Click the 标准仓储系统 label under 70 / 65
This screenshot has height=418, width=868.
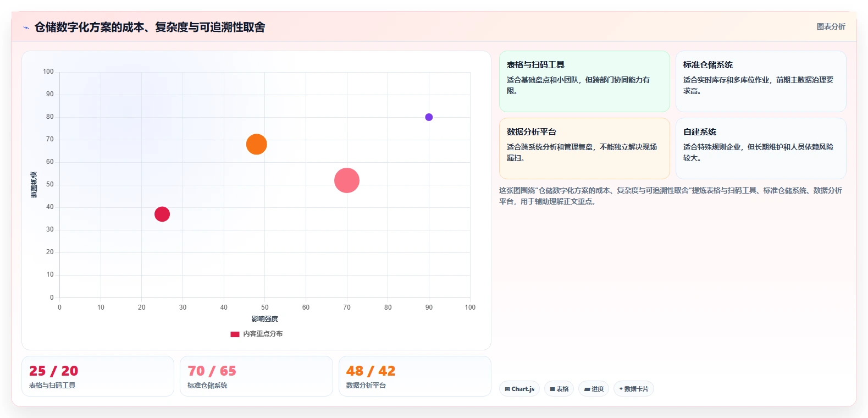[207, 386]
